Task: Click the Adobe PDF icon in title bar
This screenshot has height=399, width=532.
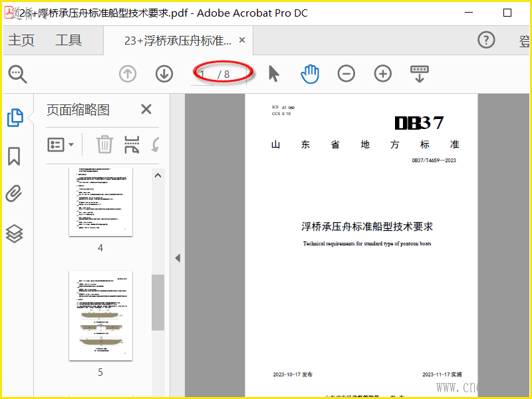Action: tap(9, 13)
